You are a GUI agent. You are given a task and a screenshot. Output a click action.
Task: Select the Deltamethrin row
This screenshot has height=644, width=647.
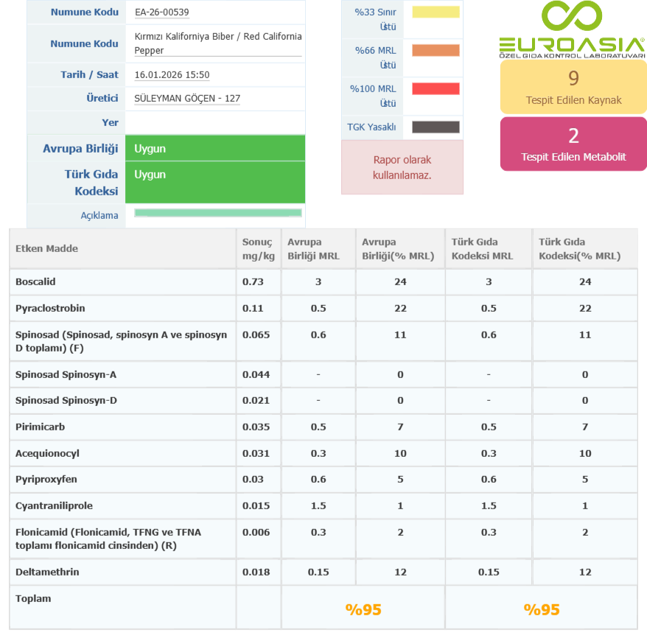[x=47, y=572]
